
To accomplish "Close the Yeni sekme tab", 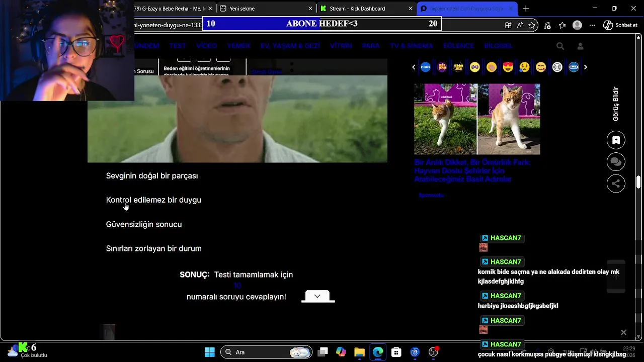I will (x=311, y=9).
